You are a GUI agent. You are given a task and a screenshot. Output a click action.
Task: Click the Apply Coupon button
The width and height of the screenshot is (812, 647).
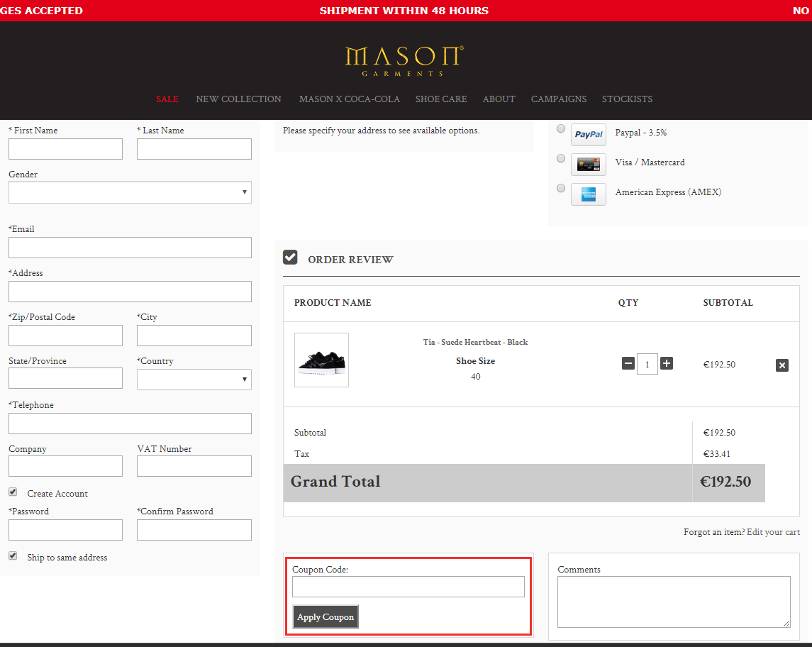(x=326, y=617)
